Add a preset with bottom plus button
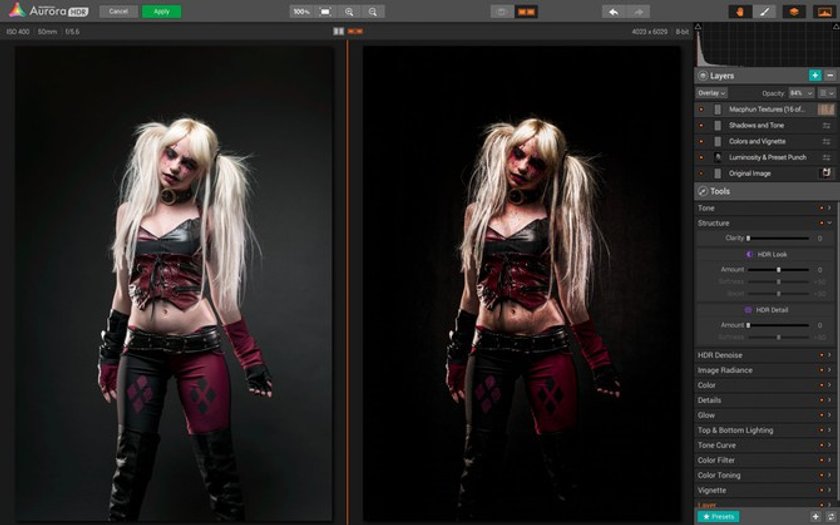This screenshot has height=525, width=840. (815, 517)
